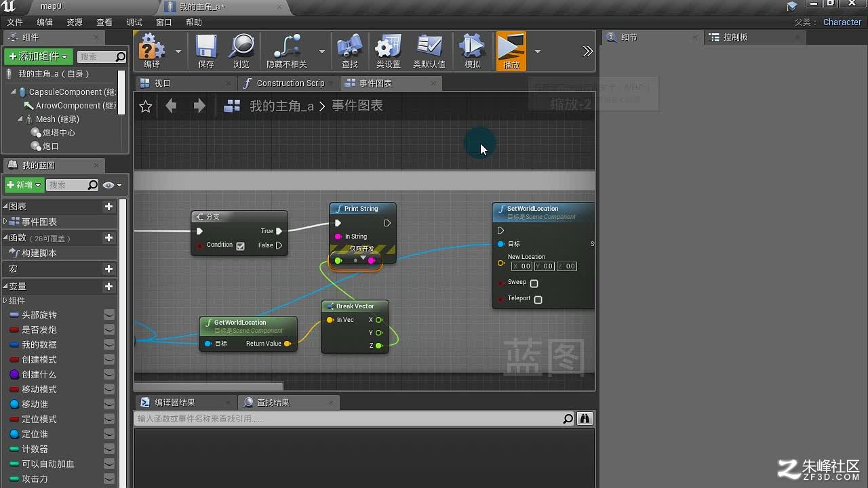Switch to the 视口 tab
The image size is (868, 488).
click(x=186, y=83)
